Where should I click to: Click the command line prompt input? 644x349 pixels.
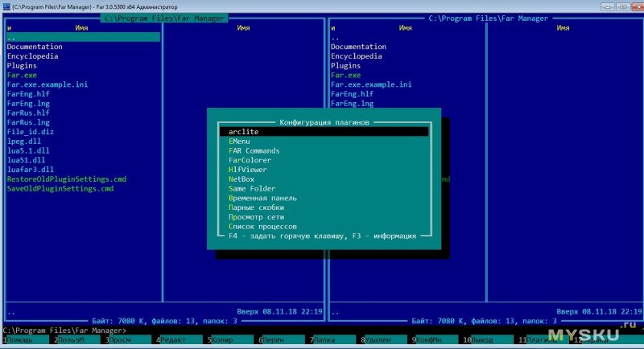coord(242,331)
